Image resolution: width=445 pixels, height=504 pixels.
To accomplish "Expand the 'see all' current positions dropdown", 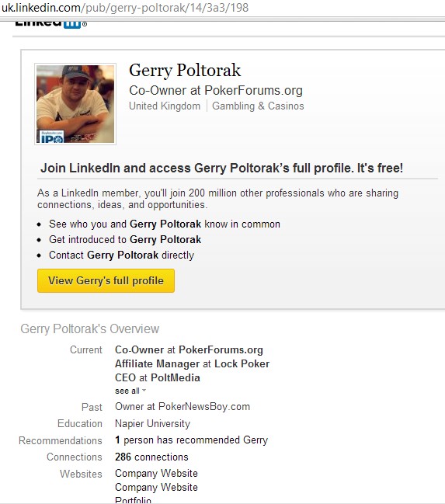I will click(x=130, y=391).
